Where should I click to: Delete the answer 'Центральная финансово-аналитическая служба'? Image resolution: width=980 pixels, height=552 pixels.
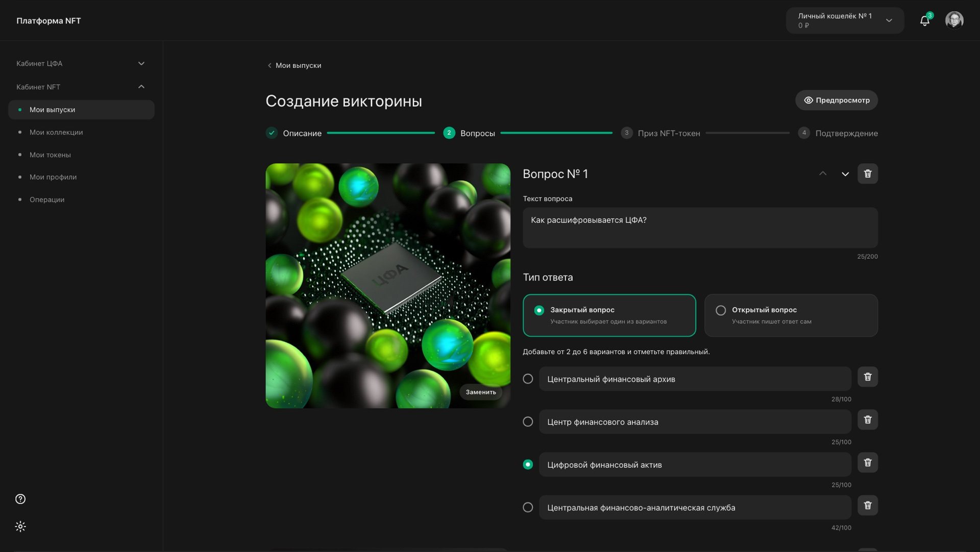tap(867, 506)
